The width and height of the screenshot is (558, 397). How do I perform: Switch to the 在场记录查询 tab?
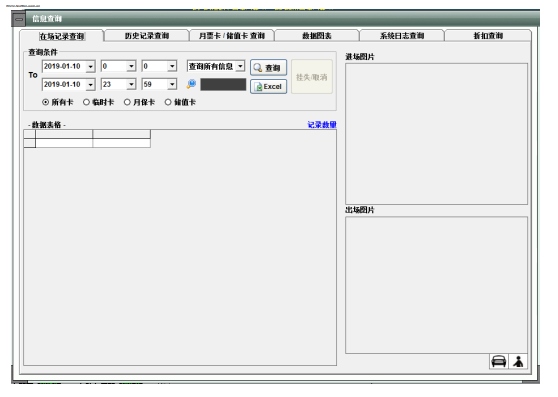62,36
